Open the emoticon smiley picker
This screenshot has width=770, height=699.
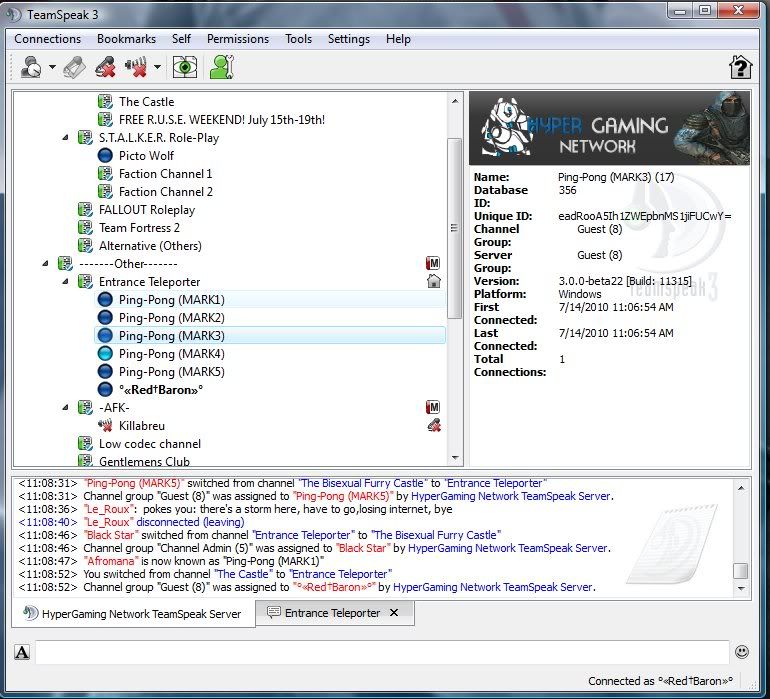pos(742,652)
